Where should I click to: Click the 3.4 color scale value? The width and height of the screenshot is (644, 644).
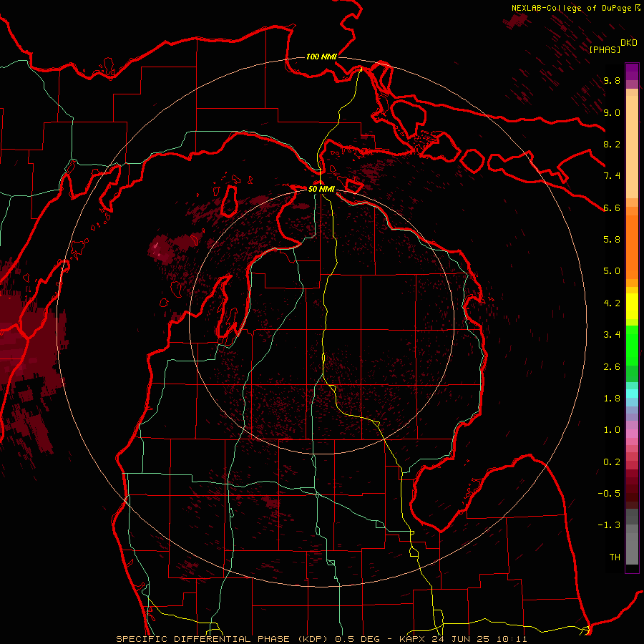612,334
